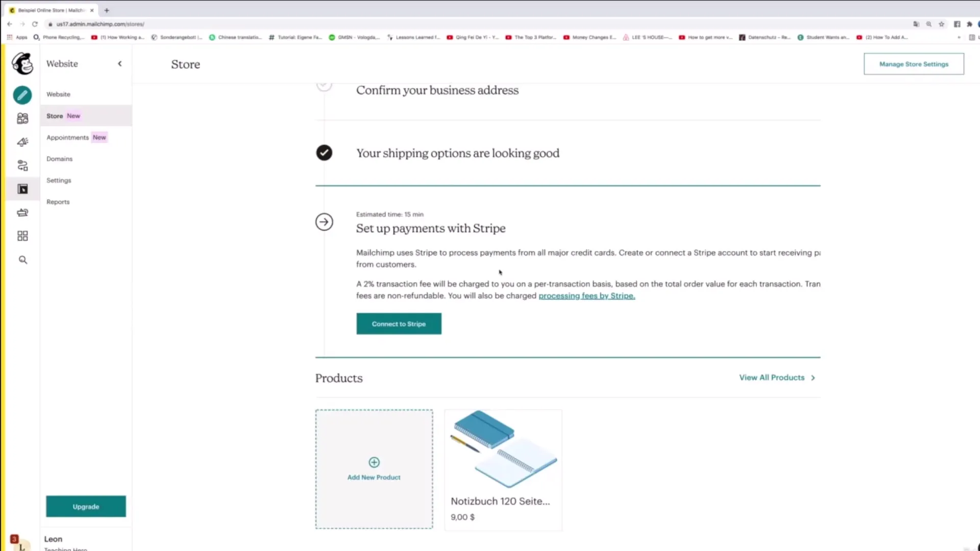Open the Apps bookmarks shortcut
The height and width of the screenshot is (551, 980).
click(x=17, y=37)
